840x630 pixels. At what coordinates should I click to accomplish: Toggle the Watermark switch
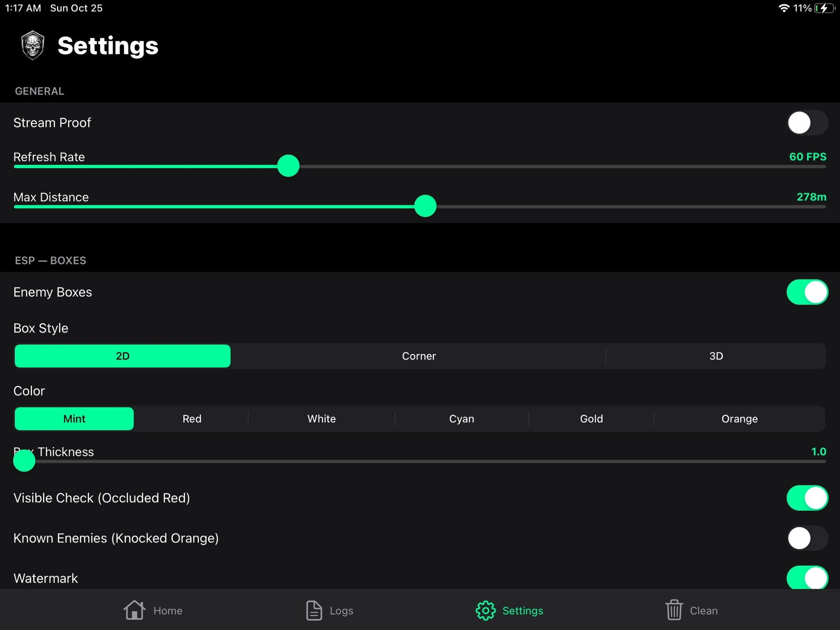[x=807, y=577]
